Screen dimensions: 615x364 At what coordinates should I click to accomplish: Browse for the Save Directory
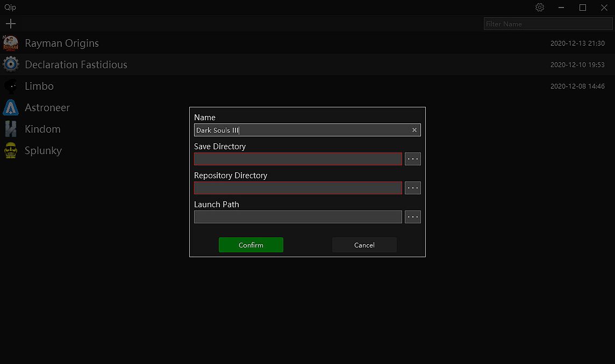click(x=413, y=159)
